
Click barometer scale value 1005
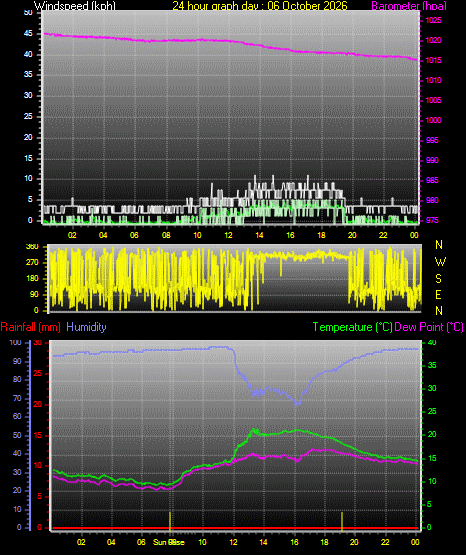[x=433, y=100]
